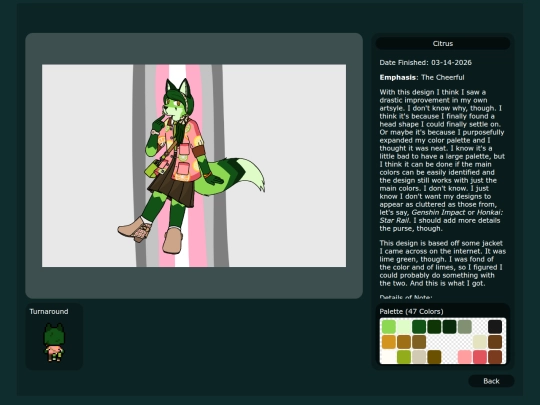Viewport: 540px width, 405px height.
Task: Click the 'Palette (47 Colors)' heading
Action: pos(411,311)
